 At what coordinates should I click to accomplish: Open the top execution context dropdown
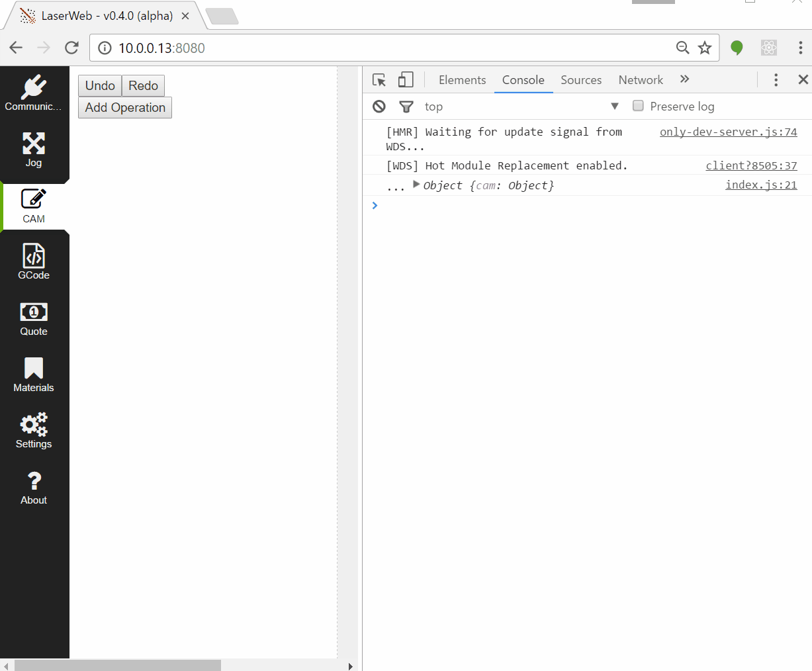click(521, 107)
